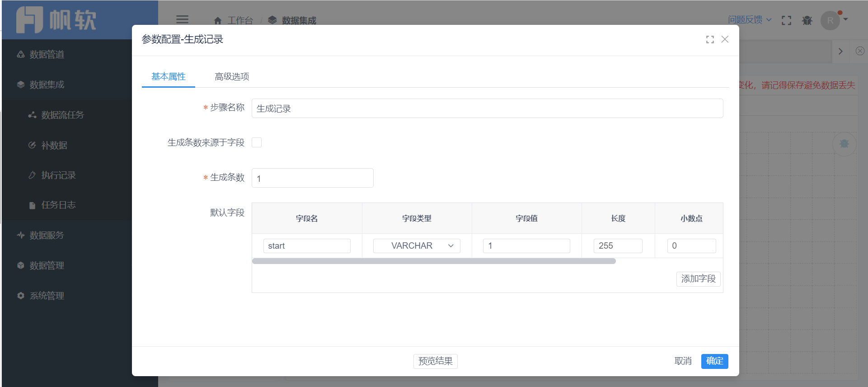Enter fullscreen via top bar fullscreen icon

click(x=786, y=20)
